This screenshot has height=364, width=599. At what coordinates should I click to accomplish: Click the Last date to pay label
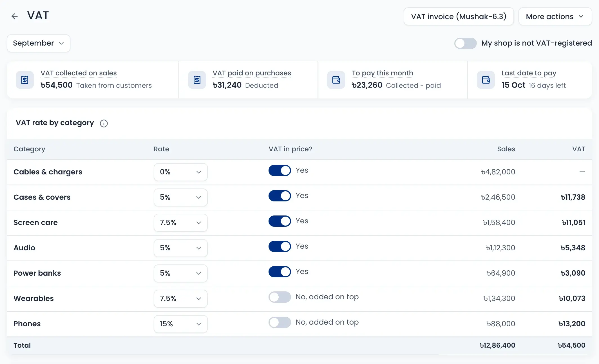[529, 73]
